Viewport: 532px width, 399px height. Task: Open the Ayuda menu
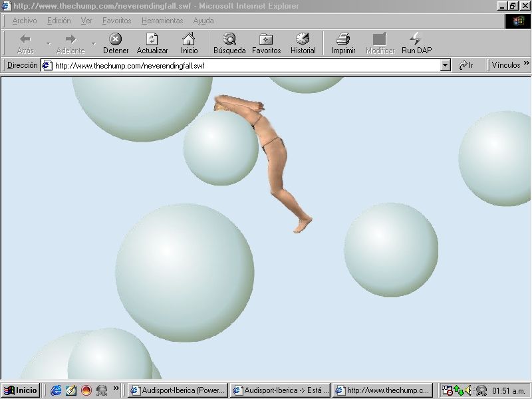coord(203,21)
